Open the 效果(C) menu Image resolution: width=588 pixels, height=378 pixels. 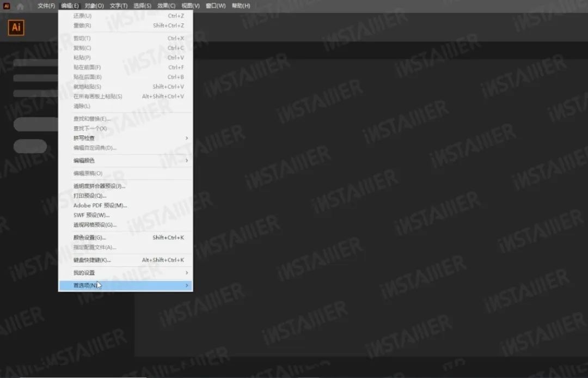[x=166, y=5]
